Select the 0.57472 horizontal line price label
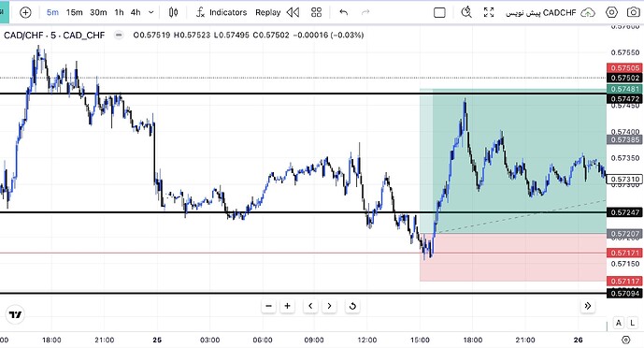Viewport: 644px width, 348px height. pos(624,99)
